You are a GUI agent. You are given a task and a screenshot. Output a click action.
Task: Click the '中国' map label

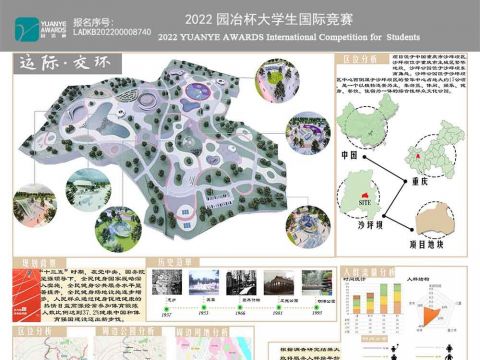349,155
